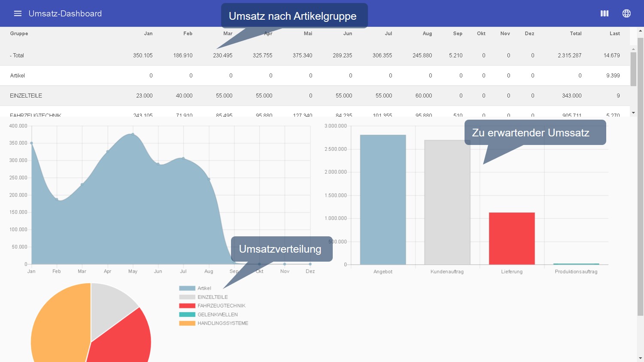Click Total row January value 350.105
The width and height of the screenshot is (644, 362).
pyautogui.click(x=143, y=55)
